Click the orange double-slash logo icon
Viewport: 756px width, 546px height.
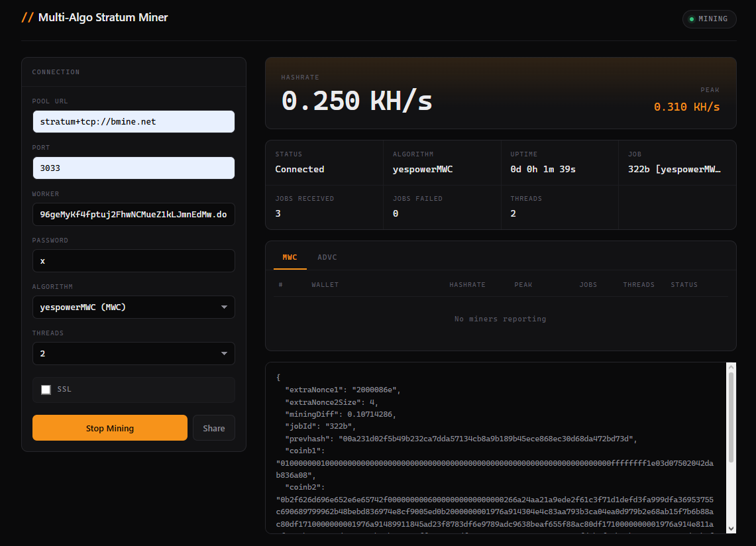coord(27,17)
